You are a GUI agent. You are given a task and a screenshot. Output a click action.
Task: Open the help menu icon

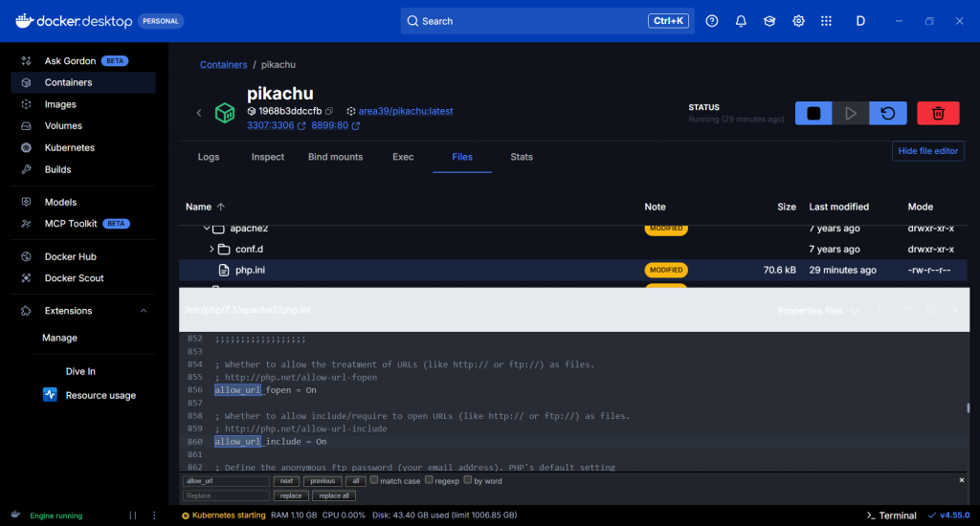pyautogui.click(x=711, y=21)
